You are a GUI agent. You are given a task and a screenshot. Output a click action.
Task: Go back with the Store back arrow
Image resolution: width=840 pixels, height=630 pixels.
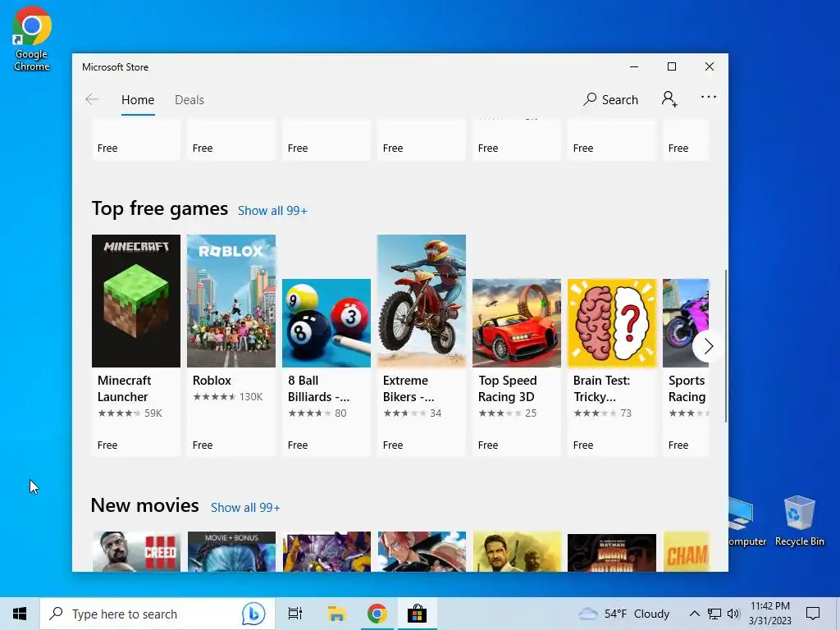click(92, 99)
